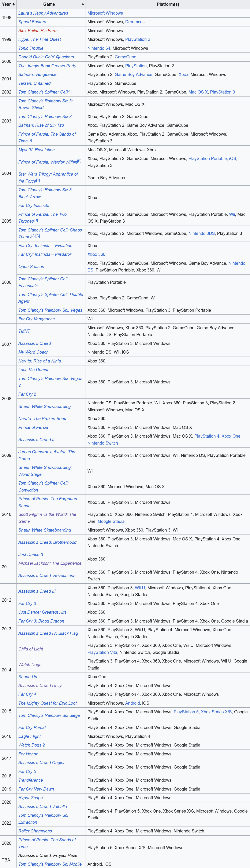The height and width of the screenshot is (868, 250).
Task: Follow the red Alex Builds His Farm link
Action: [x=38, y=31]
